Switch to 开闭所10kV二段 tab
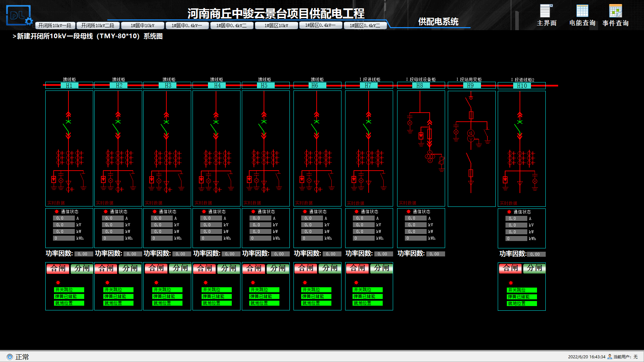 tap(98, 25)
